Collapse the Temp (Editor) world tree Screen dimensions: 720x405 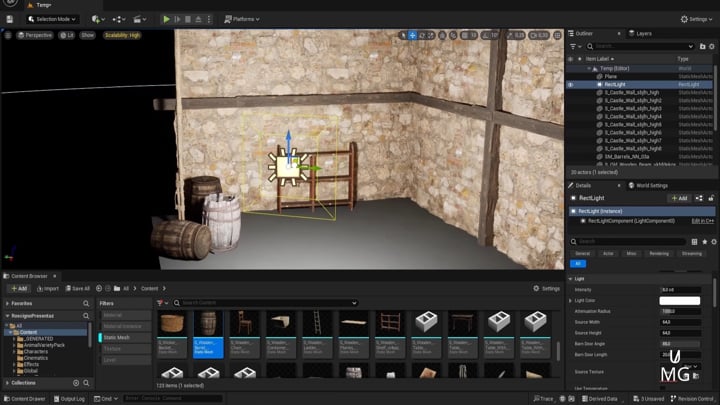point(589,68)
